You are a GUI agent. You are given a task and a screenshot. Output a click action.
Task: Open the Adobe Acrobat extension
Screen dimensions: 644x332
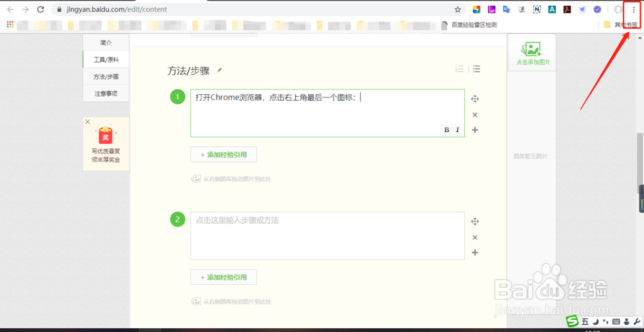[x=567, y=9]
